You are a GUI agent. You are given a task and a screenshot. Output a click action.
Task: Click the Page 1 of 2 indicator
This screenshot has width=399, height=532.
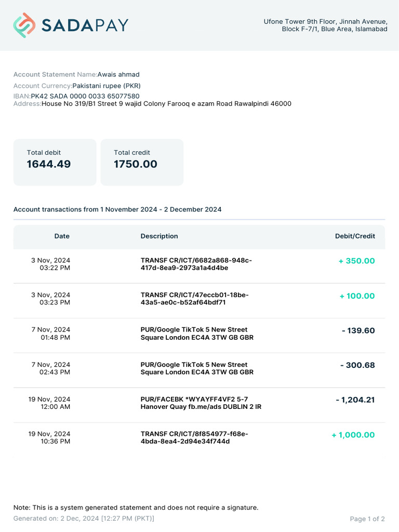(x=367, y=518)
